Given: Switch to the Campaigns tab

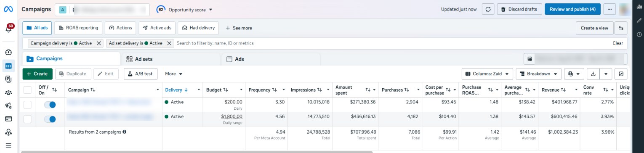Looking at the screenshot, I should click(x=71, y=59).
